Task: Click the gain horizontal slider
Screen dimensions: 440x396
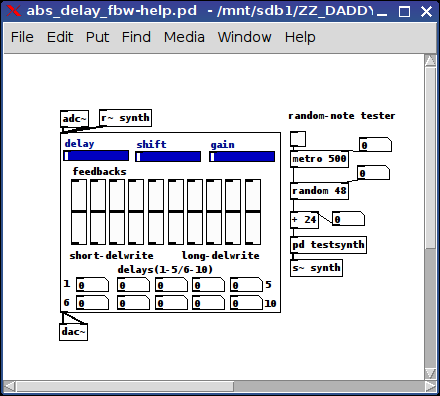Action: tap(242, 156)
